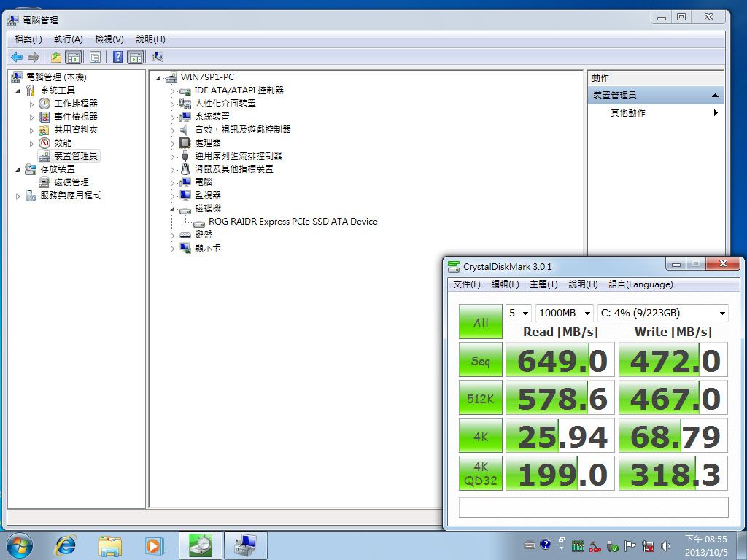Click the volume speaker tray icon

pos(665,546)
